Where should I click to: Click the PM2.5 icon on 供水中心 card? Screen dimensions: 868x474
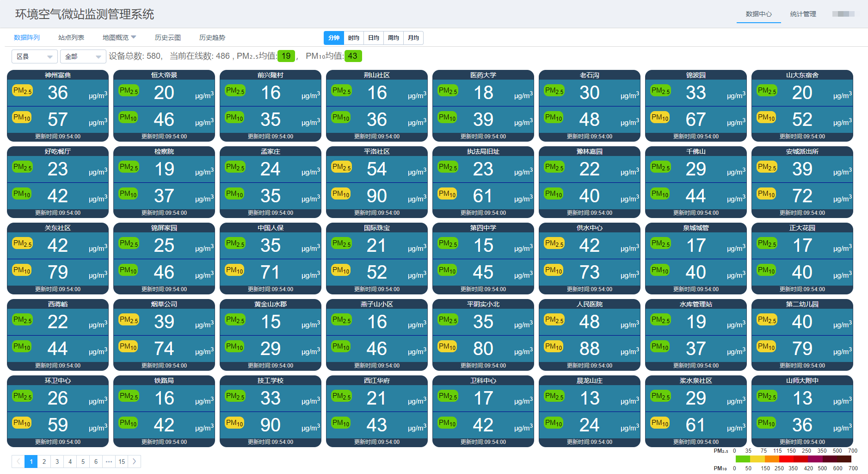click(554, 243)
